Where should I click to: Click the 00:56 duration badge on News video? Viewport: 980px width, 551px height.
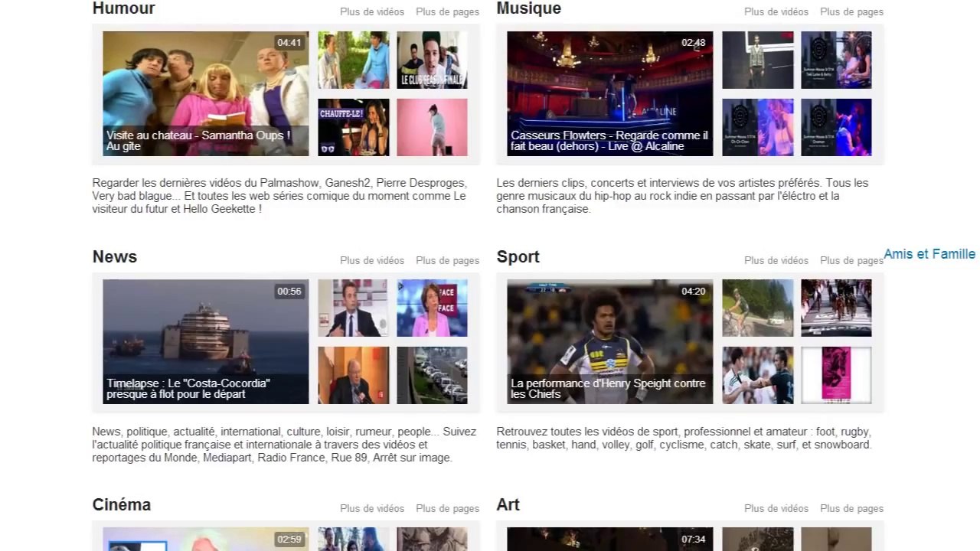[289, 291]
